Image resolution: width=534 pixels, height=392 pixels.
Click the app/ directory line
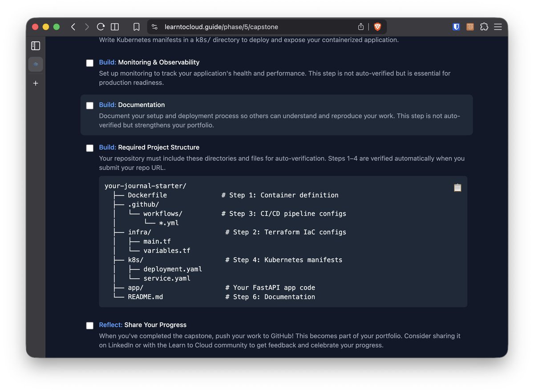[x=136, y=288]
